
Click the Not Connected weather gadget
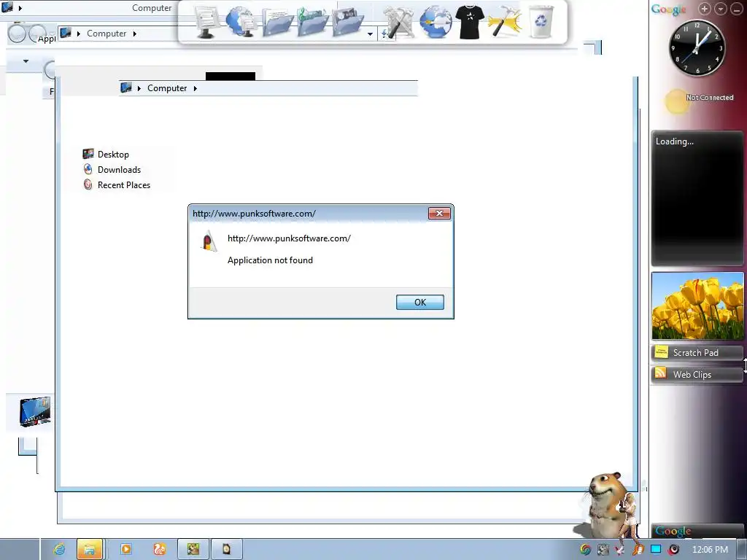point(700,101)
